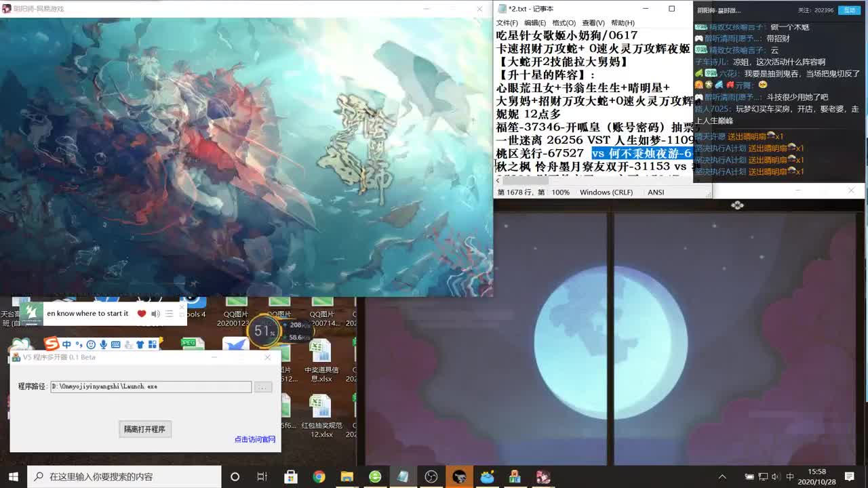
Task: Click the microphone voice input icon
Action: [x=103, y=344]
